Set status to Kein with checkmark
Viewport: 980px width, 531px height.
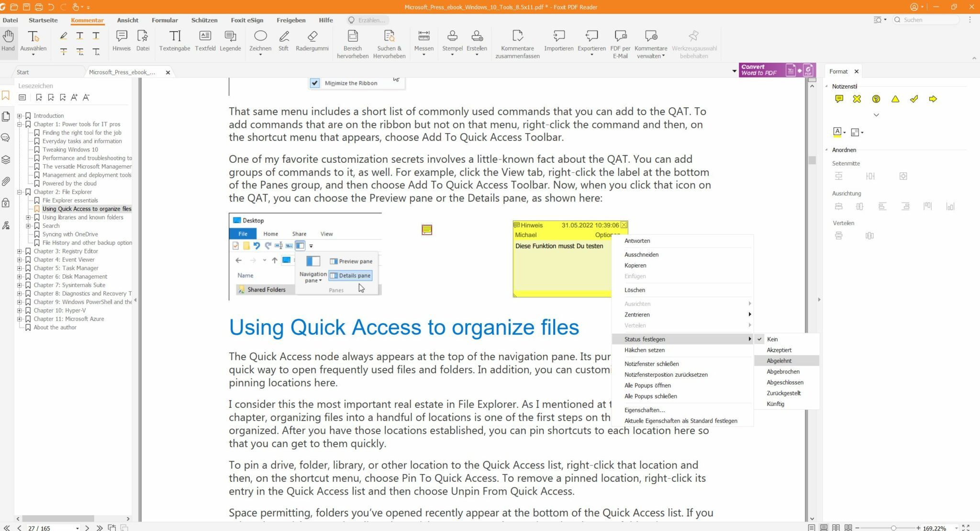772,339
